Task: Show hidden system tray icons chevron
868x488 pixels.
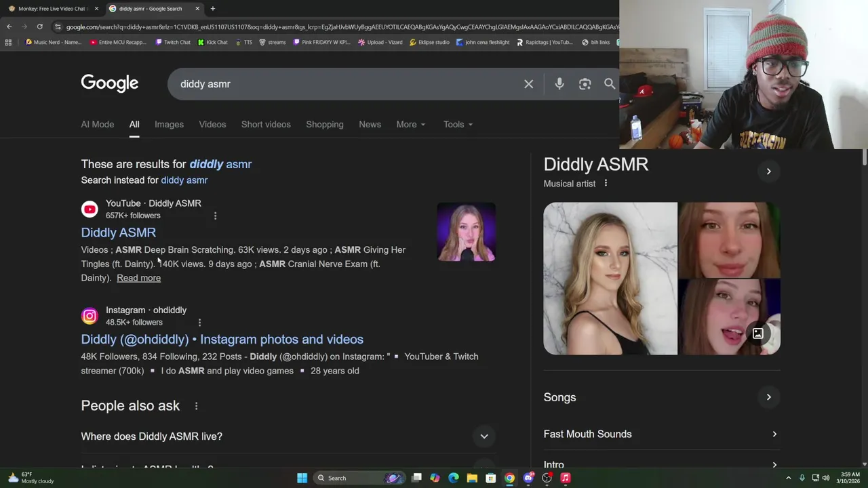Action: point(789,478)
